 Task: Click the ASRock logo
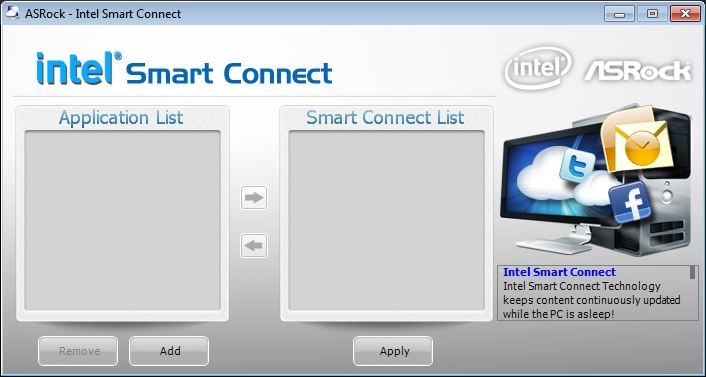tap(638, 71)
